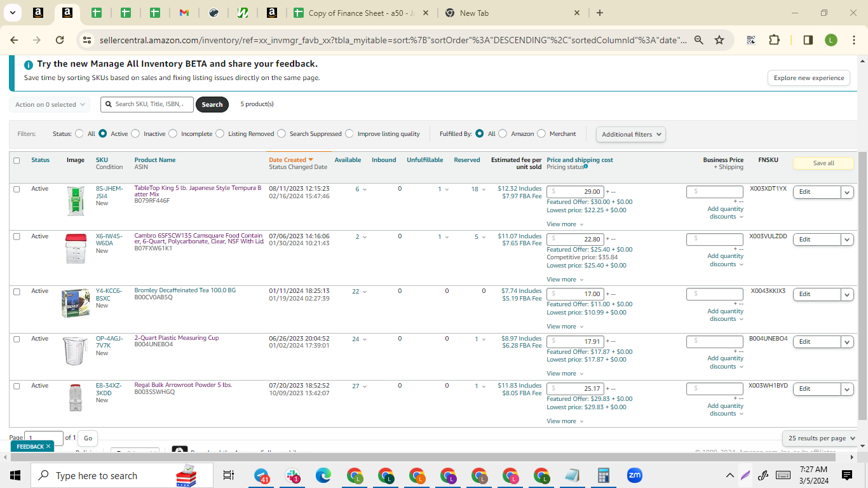Check the Bromley Decaffeinated Tea row checkbox
Viewport: 868px width, 488px height.
17,291
